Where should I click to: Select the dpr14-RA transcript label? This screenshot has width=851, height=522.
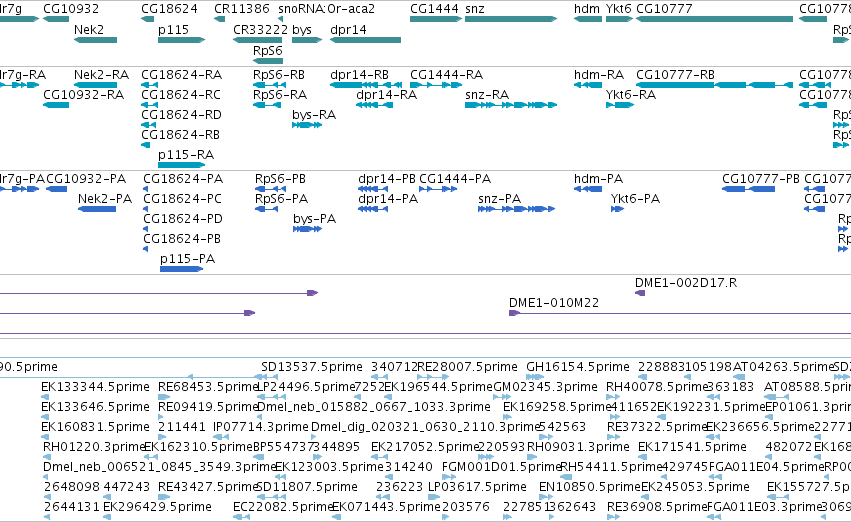click(x=386, y=94)
